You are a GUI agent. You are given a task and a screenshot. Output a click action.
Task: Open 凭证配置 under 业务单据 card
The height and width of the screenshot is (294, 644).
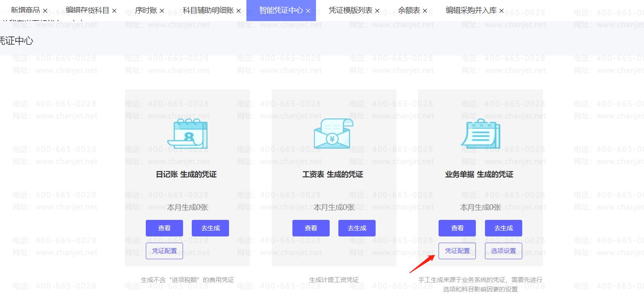pyautogui.click(x=457, y=251)
